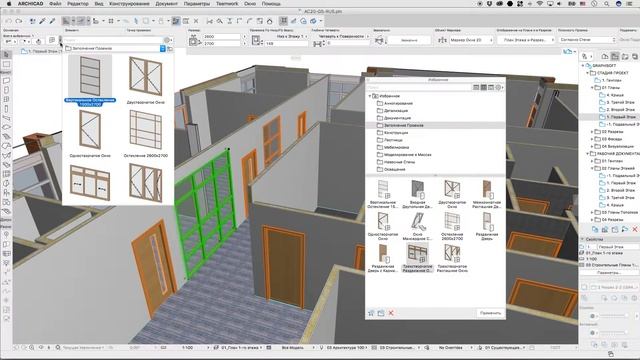The width and height of the screenshot is (640, 360).
Task: Click the Применить button in Favorites
Action: (x=490, y=313)
